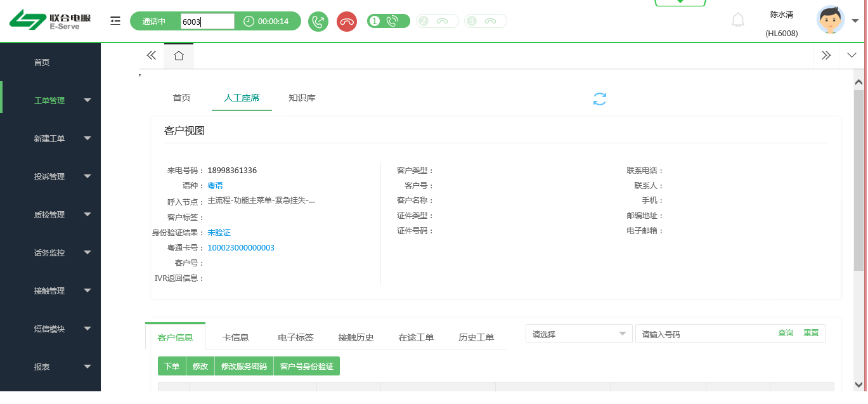Screen dimensions: 868x404
Task: Click the 客户号身份验证 button
Action: click(x=306, y=367)
